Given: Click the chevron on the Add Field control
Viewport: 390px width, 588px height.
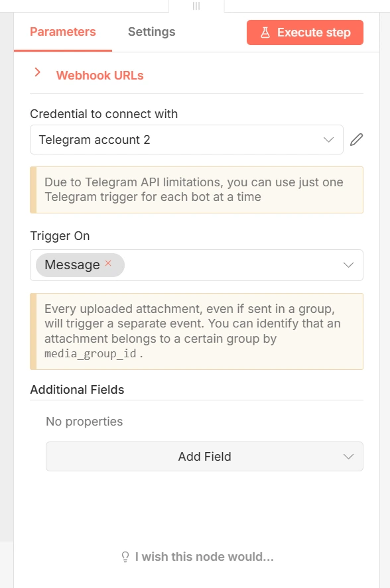Looking at the screenshot, I should pyautogui.click(x=348, y=456).
